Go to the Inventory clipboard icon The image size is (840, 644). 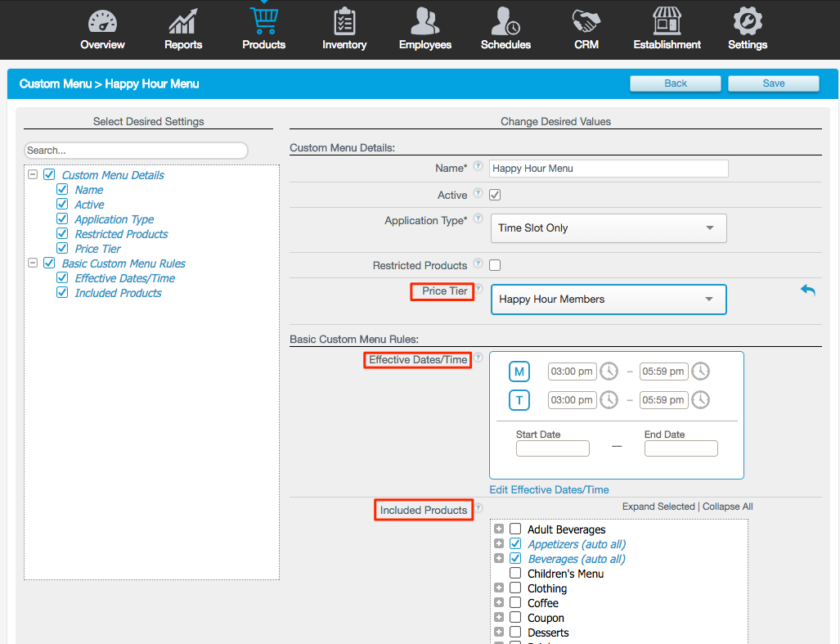[344, 22]
